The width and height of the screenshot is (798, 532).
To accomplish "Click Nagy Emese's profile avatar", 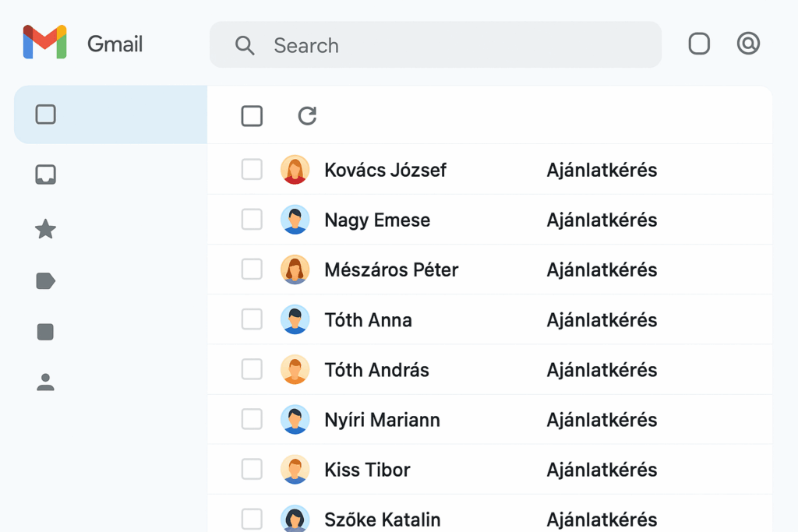I will [x=295, y=219].
